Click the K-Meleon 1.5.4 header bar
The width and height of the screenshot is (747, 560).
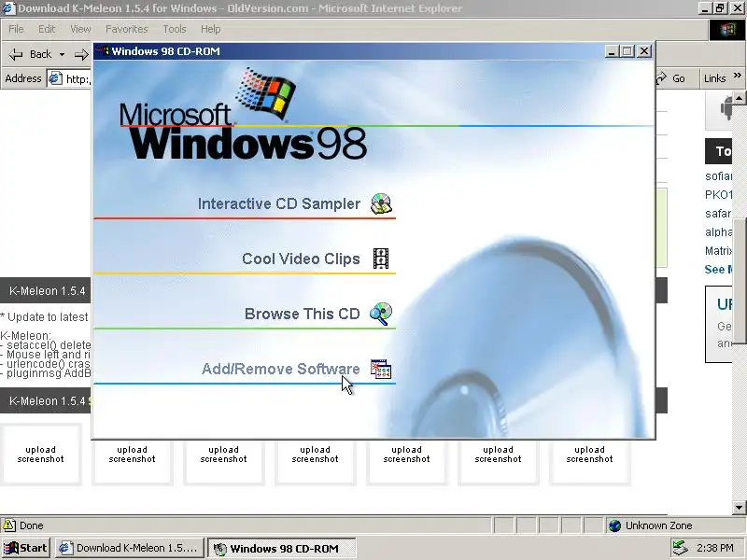click(46, 290)
